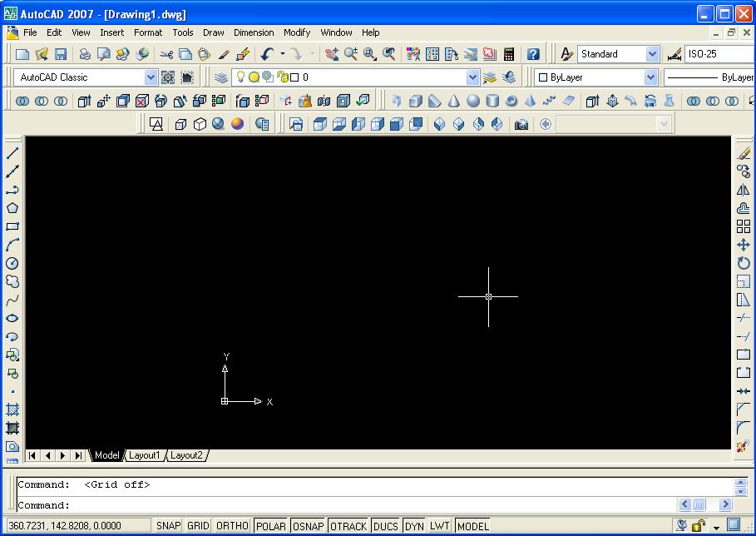Switch to the Layout1 tab

point(144,455)
